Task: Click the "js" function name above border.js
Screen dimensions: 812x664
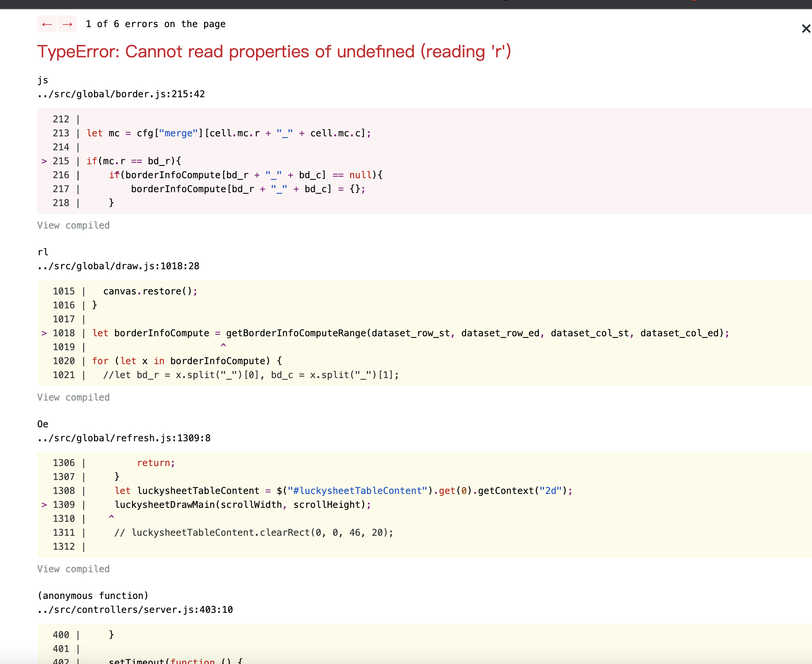Action: tap(43, 80)
